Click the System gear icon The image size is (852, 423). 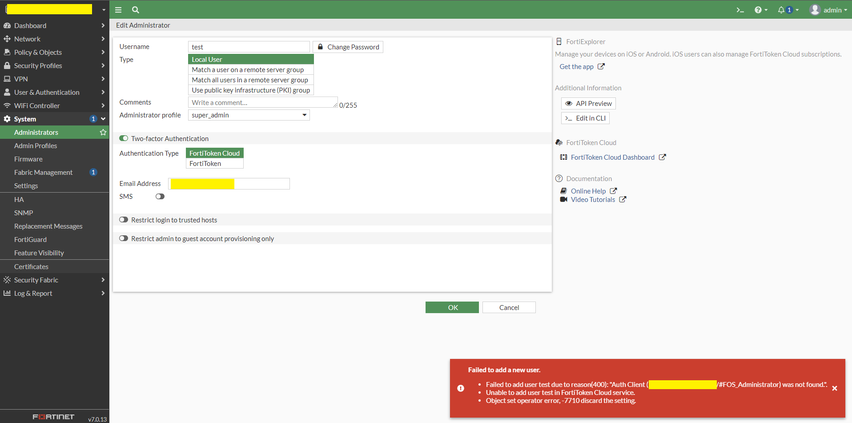click(8, 119)
